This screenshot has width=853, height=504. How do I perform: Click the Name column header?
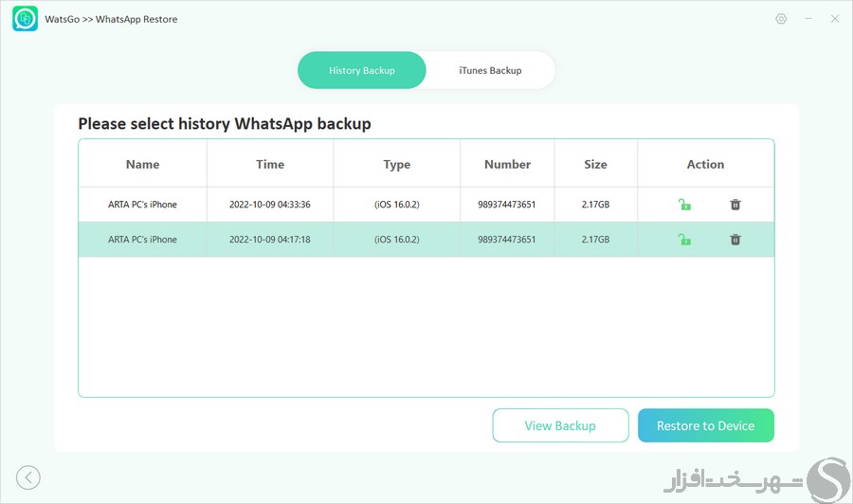(x=142, y=164)
